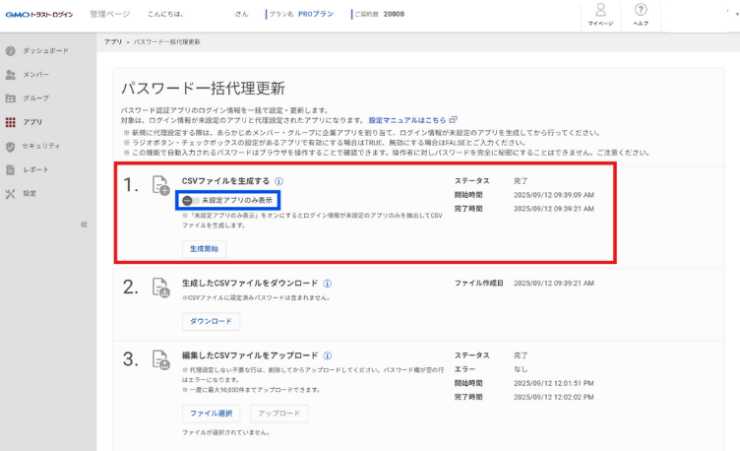Click the ダウンロード button
Image resolution: width=740 pixels, height=451 pixels.
point(211,321)
